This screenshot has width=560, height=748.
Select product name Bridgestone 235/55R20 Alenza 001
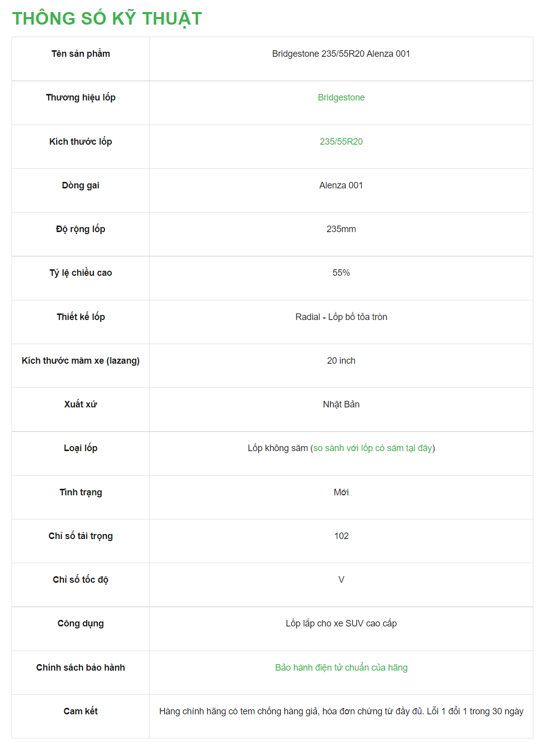tap(341, 54)
